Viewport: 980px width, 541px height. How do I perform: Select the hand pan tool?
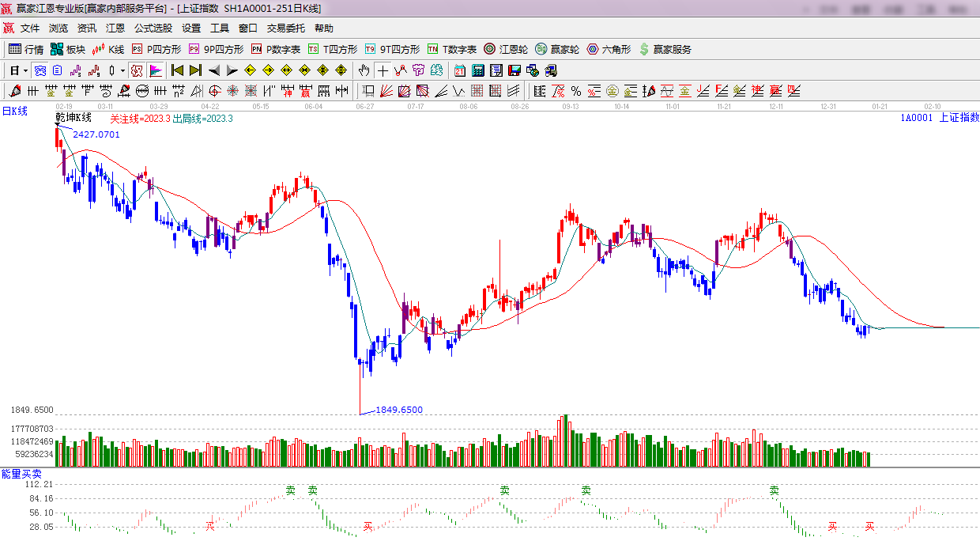click(x=364, y=70)
